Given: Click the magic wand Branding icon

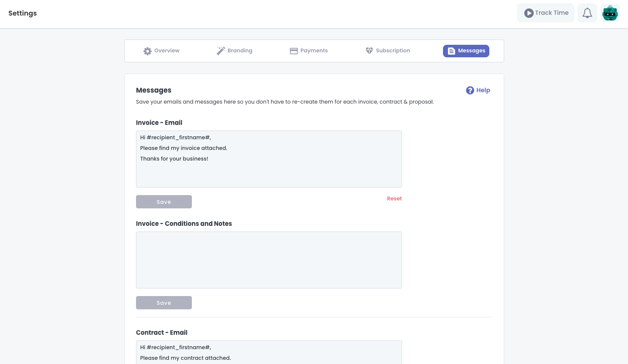Looking at the screenshot, I should [x=221, y=51].
